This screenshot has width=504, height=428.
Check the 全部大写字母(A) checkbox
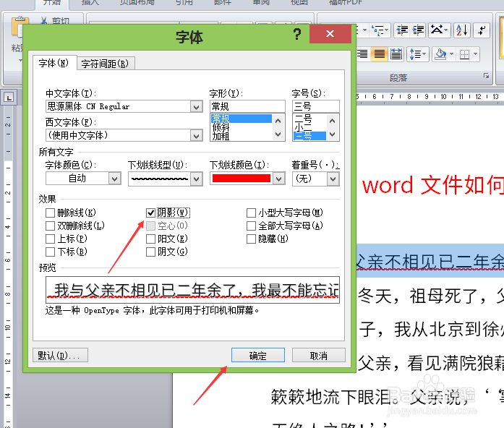click(251, 226)
